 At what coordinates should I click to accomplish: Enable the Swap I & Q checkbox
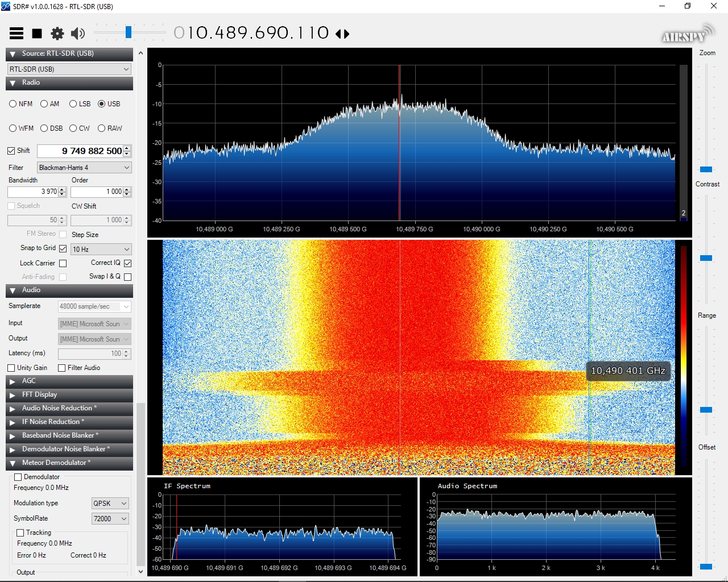[x=127, y=277]
